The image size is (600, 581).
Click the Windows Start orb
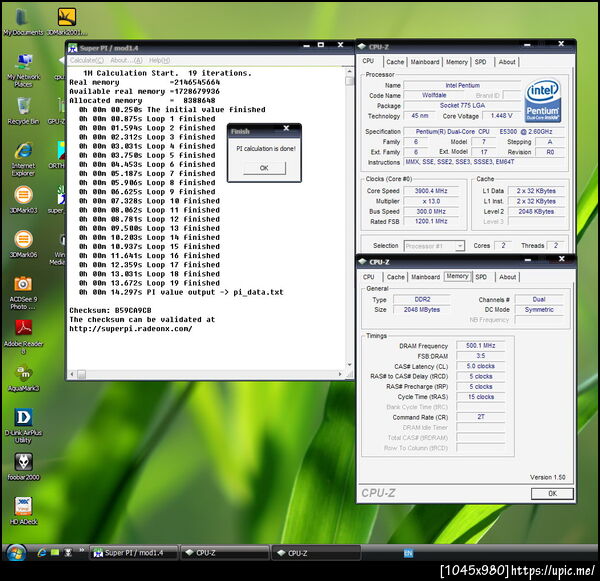point(16,552)
